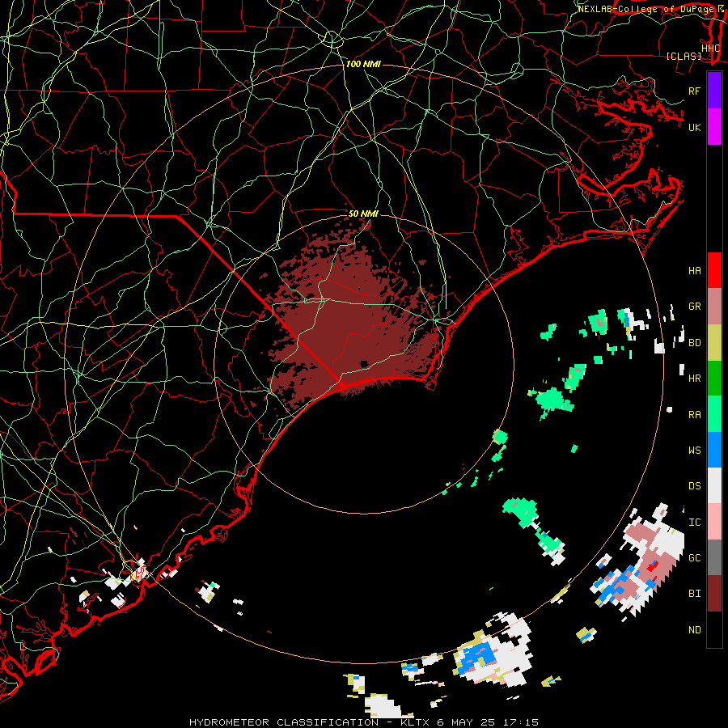Click the ND legend label
This screenshot has width=728, height=728.
click(x=694, y=630)
